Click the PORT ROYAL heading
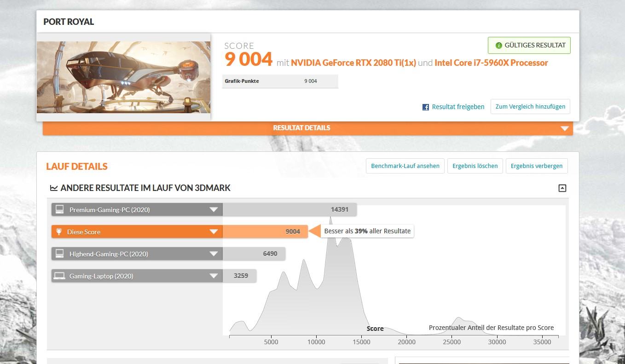This screenshot has height=364, width=625. pyautogui.click(x=69, y=22)
